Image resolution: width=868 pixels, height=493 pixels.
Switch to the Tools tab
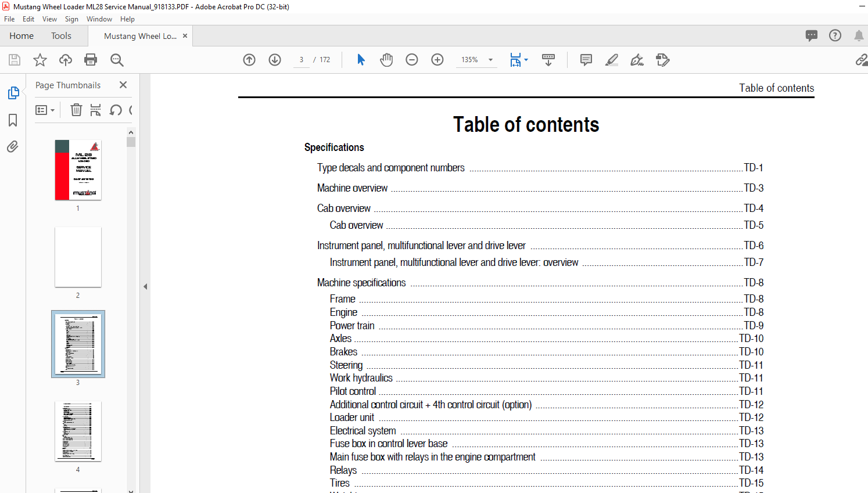[61, 36]
